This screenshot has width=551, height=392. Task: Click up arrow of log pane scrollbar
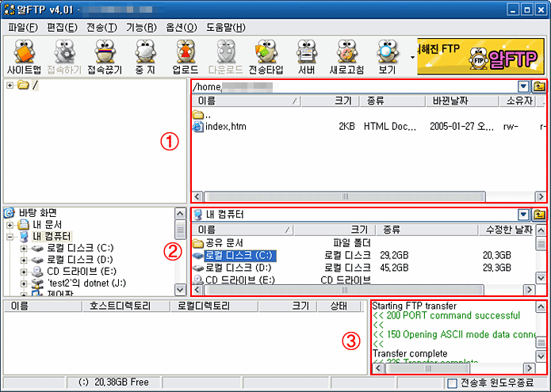[541, 306]
